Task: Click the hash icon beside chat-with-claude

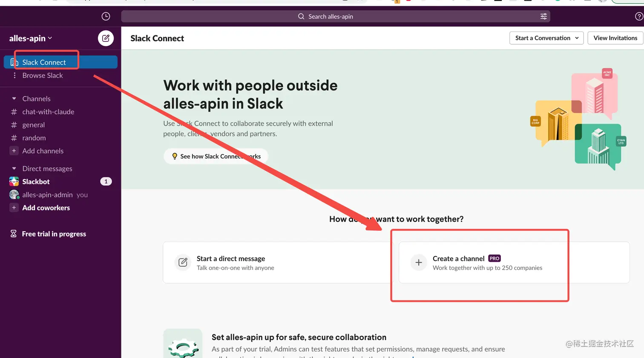Action: [14, 112]
